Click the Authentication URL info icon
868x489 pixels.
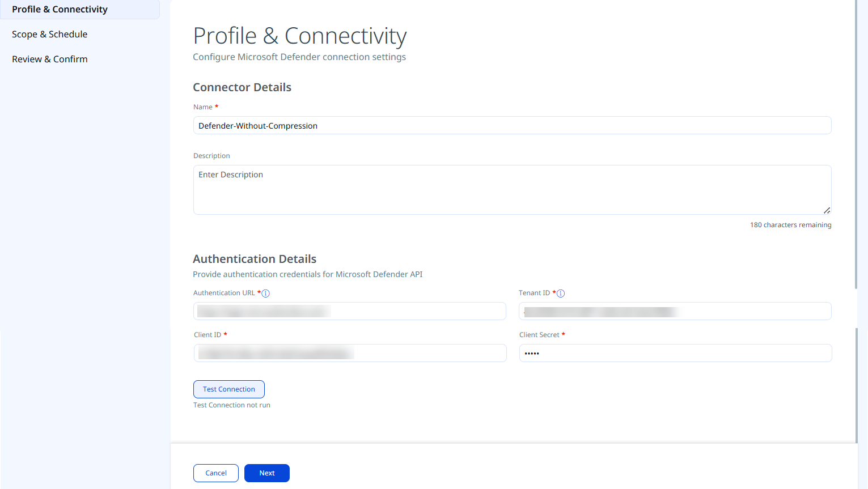coord(265,294)
